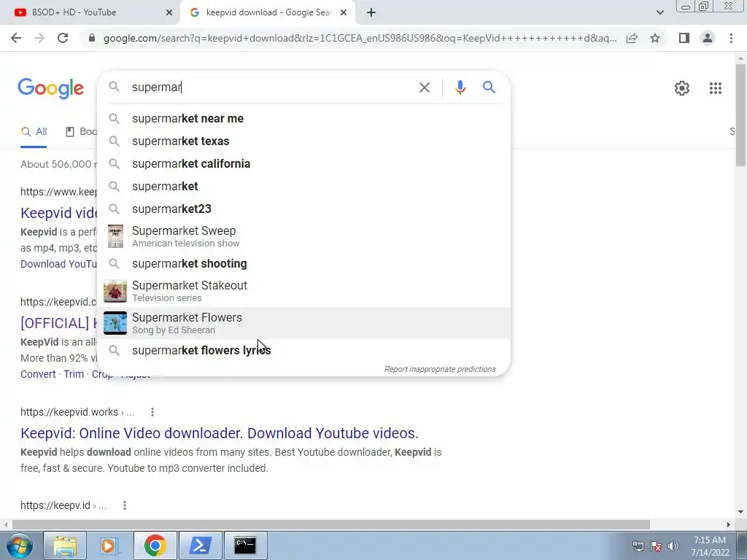Submit search with the blue magnifier icon
The height and width of the screenshot is (560, 747).
(x=489, y=87)
